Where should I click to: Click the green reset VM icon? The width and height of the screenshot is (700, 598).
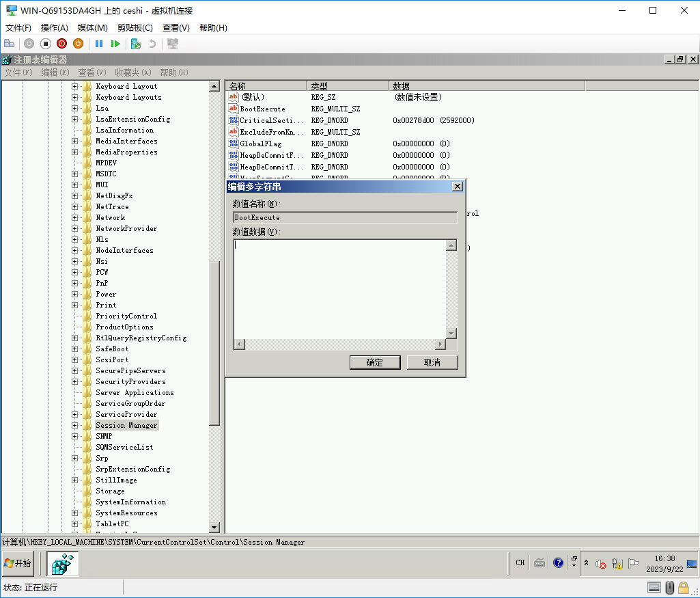(x=115, y=44)
